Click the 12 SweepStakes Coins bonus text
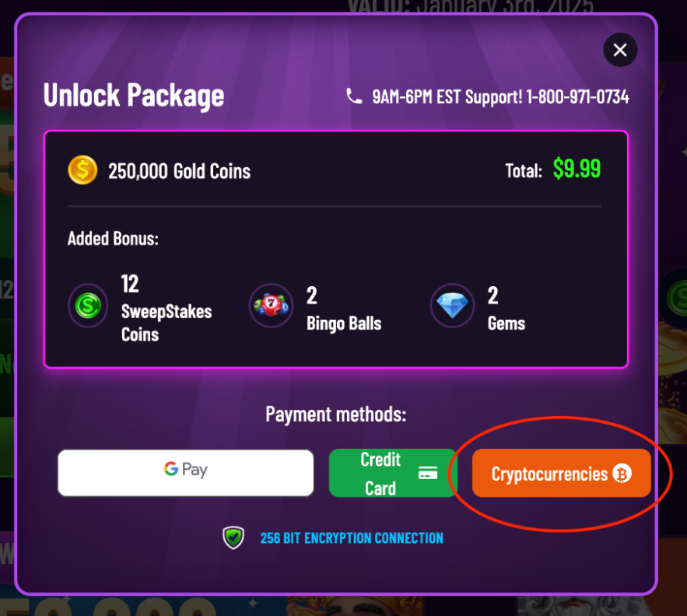687x616 pixels. click(166, 309)
